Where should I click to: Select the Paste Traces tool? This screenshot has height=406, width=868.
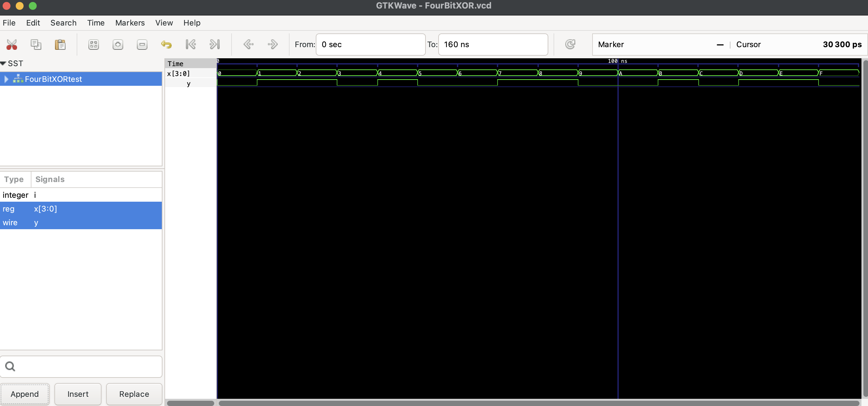click(60, 44)
